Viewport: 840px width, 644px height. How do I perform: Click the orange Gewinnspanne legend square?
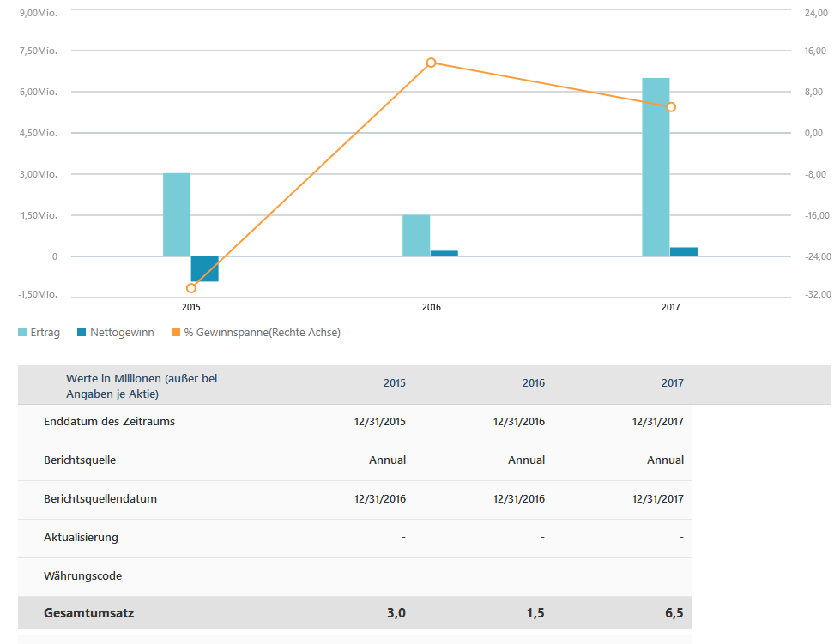[176, 332]
